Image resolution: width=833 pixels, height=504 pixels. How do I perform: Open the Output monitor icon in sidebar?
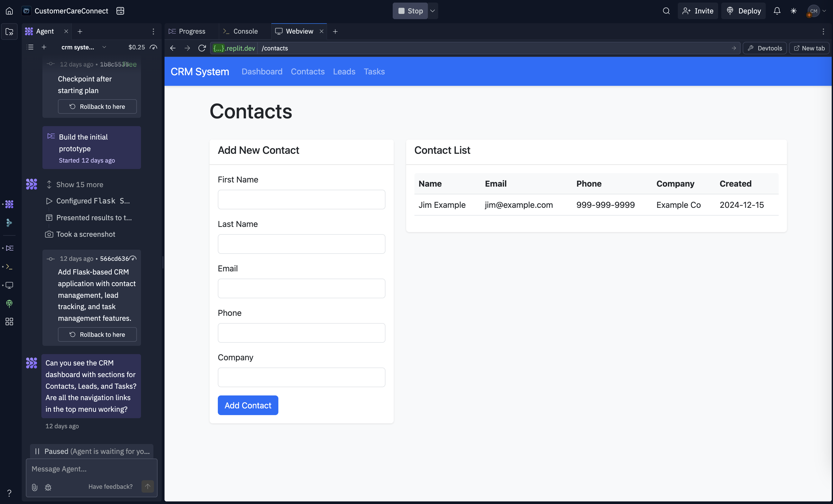pos(9,285)
